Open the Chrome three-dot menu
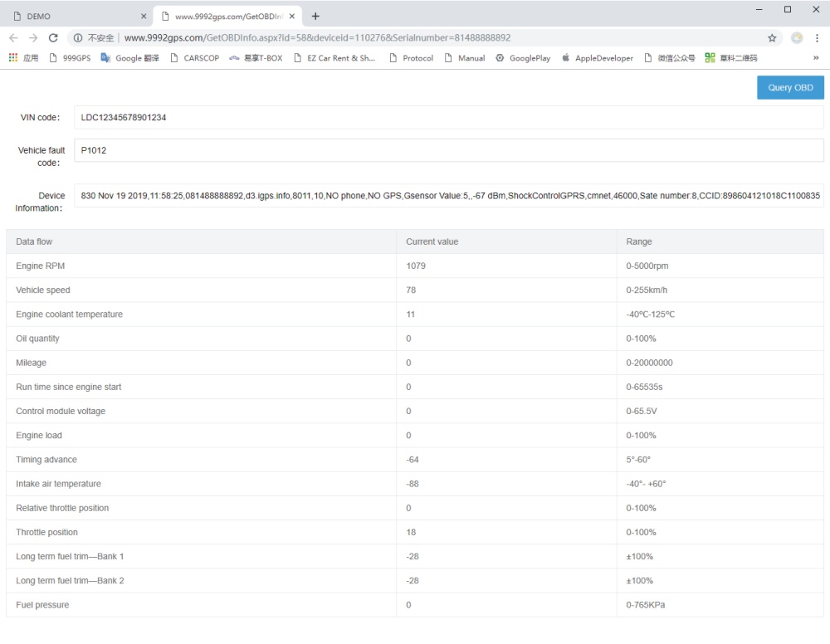Screen dimensions: 830x644 tap(817, 37)
